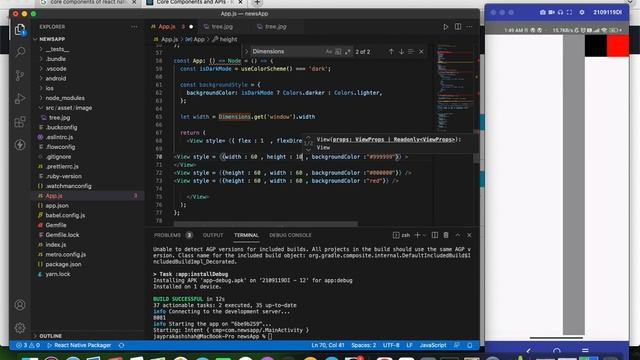640x360 pixels.
Task: Click Spaces: 2 indentation setting
Action: (x=364, y=345)
